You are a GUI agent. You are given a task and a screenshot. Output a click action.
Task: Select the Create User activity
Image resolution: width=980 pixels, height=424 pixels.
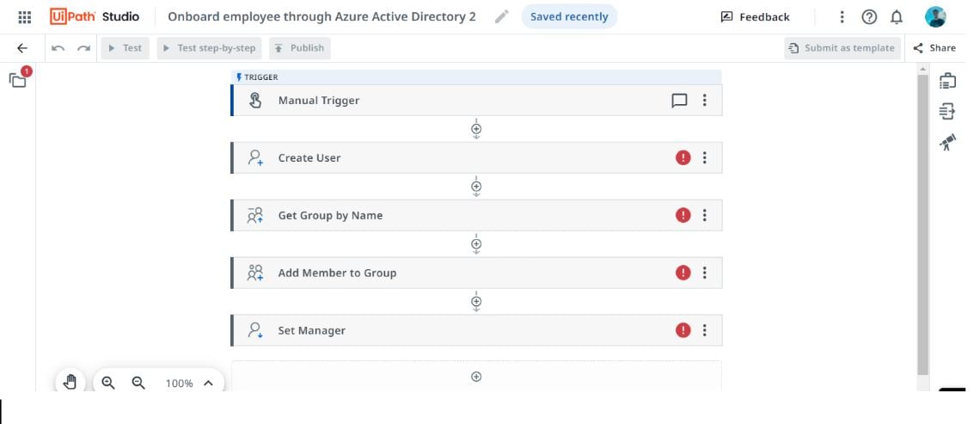[x=476, y=157]
